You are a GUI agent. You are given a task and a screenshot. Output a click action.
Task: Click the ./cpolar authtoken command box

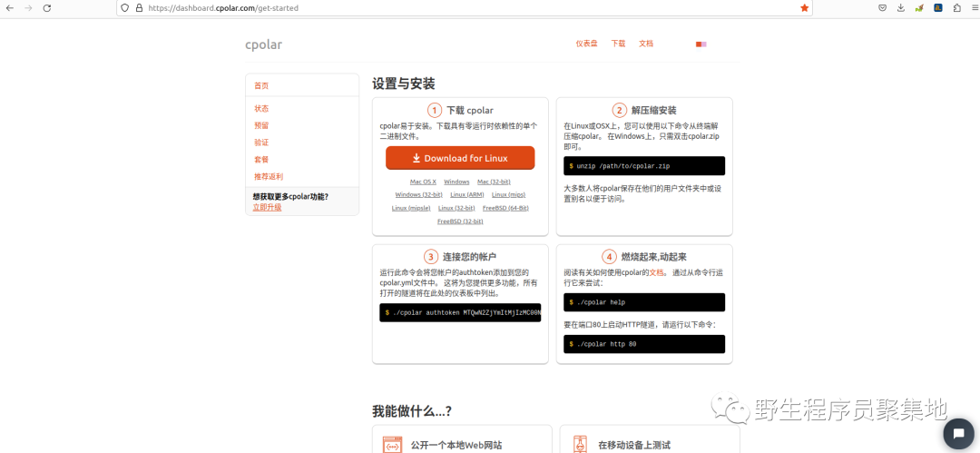460,313
